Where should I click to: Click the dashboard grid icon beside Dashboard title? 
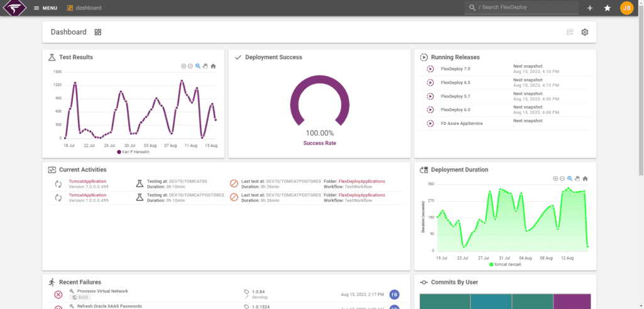[x=97, y=32]
